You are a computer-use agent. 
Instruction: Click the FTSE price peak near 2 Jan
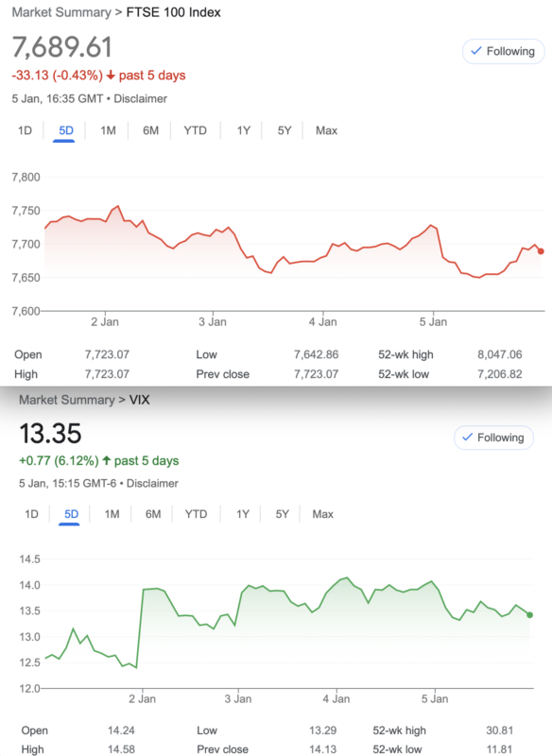(x=118, y=206)
